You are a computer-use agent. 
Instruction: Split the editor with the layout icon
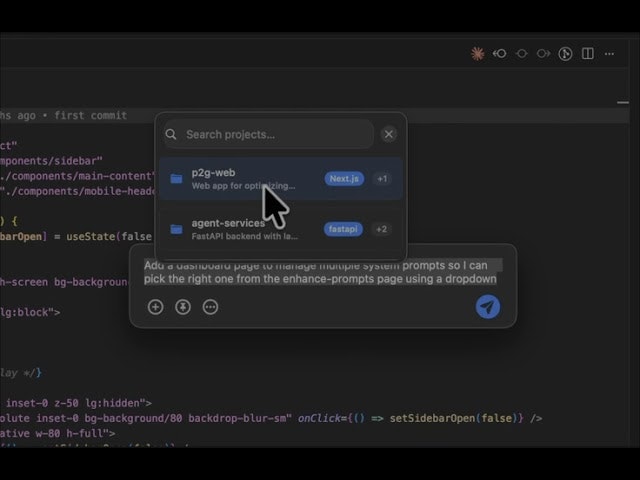(588, 53)
